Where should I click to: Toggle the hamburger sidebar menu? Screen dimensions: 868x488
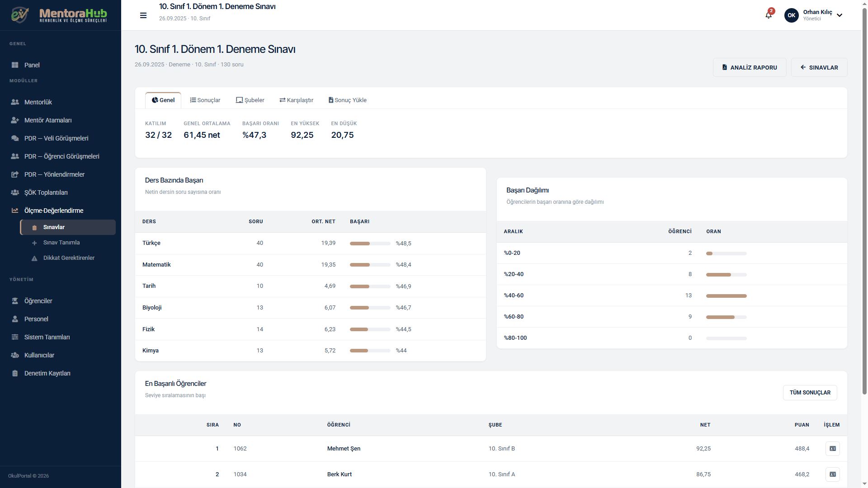[x=143, y=15]
